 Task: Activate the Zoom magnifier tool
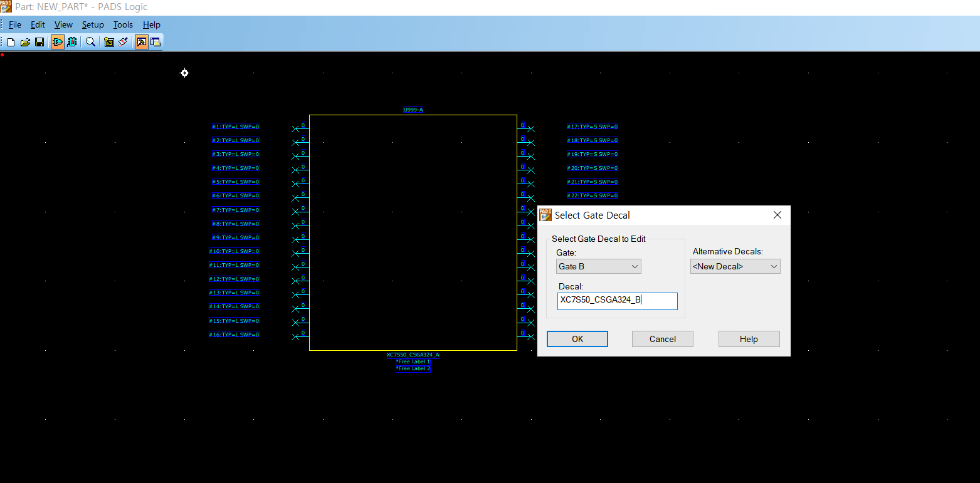90,42
